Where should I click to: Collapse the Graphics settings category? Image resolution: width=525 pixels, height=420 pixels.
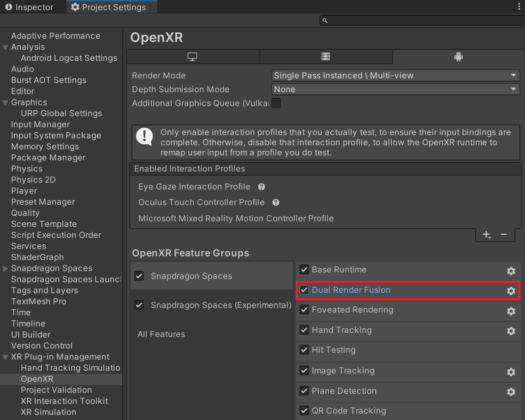click(6, 103)
